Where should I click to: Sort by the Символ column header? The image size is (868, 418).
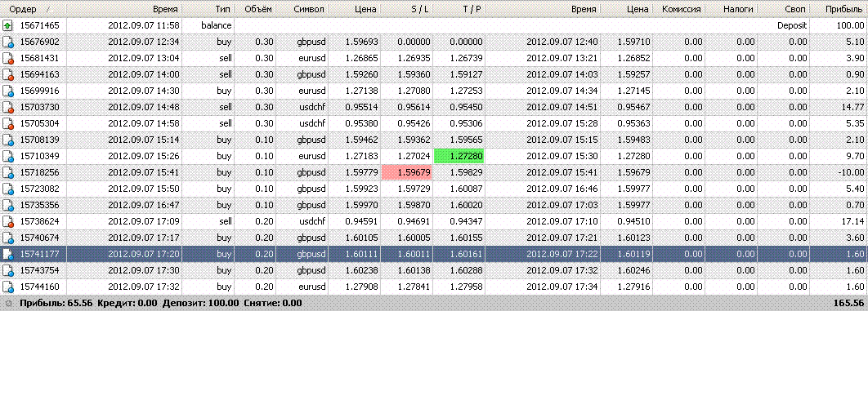pos(302,10)
